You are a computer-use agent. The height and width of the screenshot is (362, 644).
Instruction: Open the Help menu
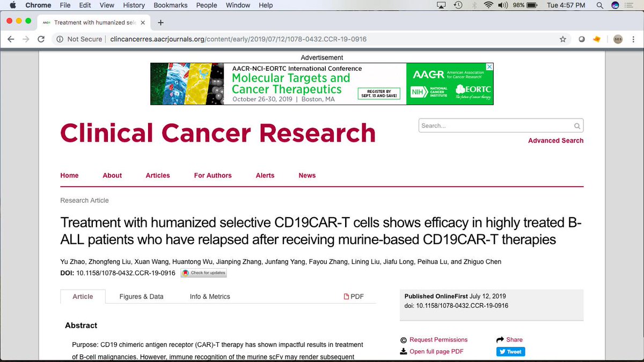[x=266, y=5]
